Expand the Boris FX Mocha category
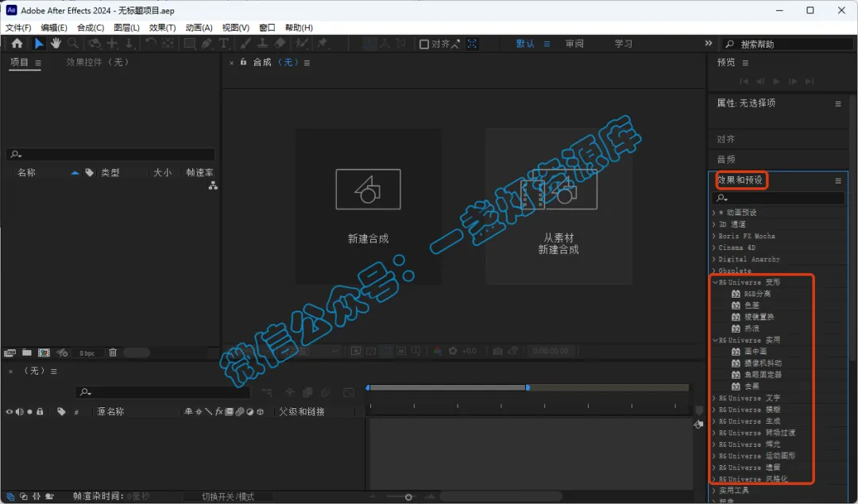858x504 pixels. coord(714,237)
